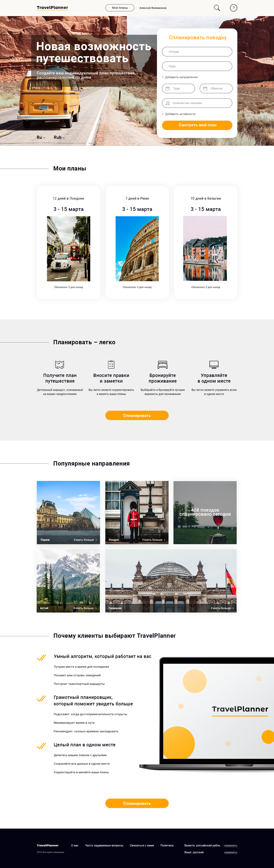The width and height of the screenshot is (274, 868).
Task: Open the Лондон guard destination photo
Action: [137, 512]
